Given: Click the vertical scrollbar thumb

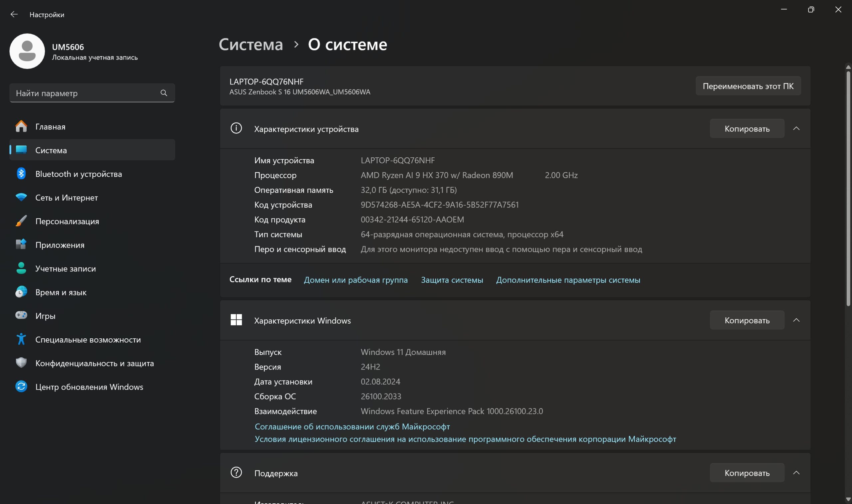Looking at the screenshot, I should pos(848,189).
